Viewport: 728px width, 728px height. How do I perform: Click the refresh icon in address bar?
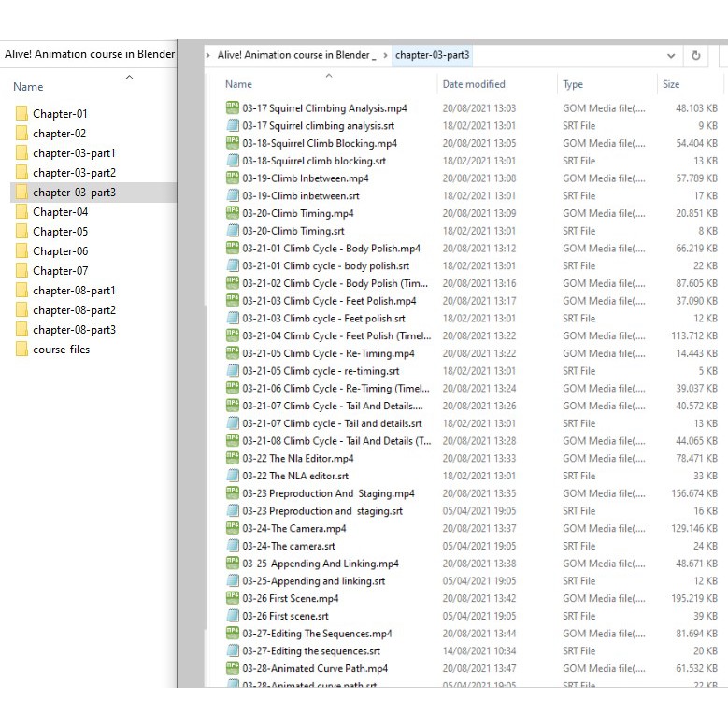[695, 56]
